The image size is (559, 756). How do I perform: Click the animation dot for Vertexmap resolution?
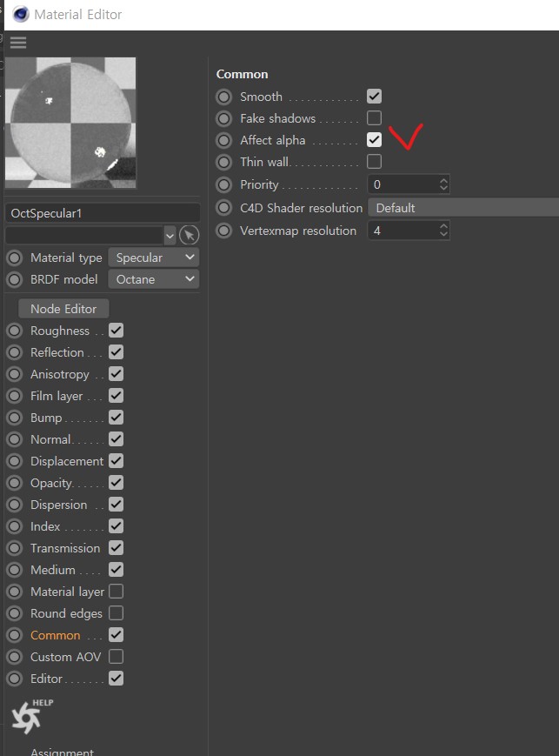[x=223, y=231]
